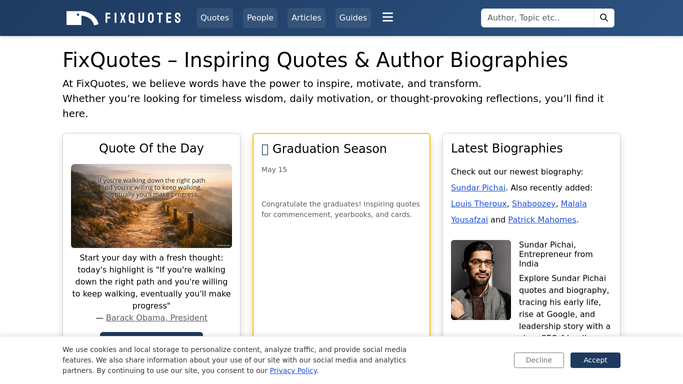Click the magnifier search icon button
Image resolution: width=683 pixels, height=384 pixels.
click(x=604, y=18)
